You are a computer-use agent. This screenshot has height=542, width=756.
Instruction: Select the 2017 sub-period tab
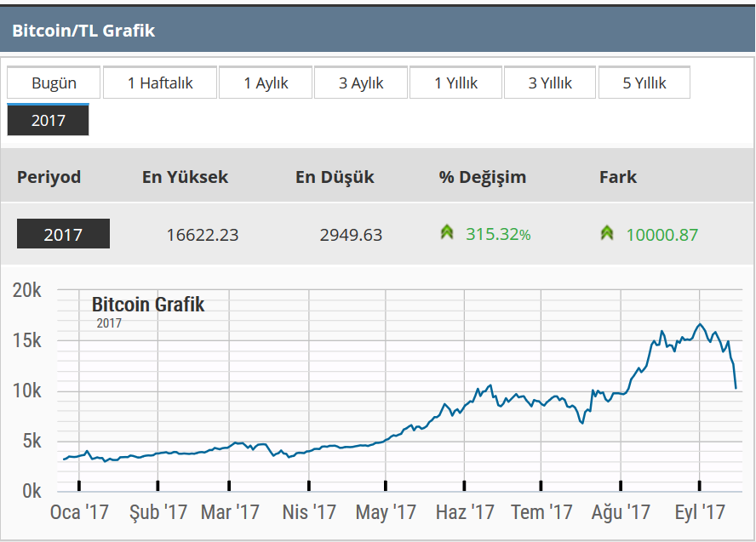[48, 120]
